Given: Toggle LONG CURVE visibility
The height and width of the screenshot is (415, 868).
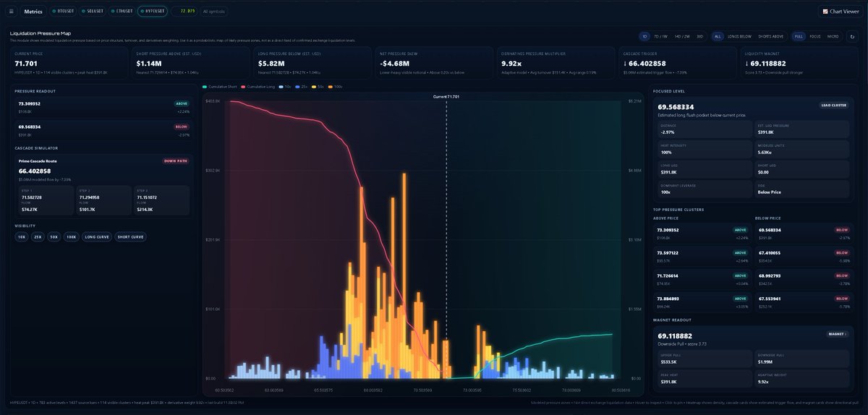Looking at the screenshot, I should (x=97, y=236).
